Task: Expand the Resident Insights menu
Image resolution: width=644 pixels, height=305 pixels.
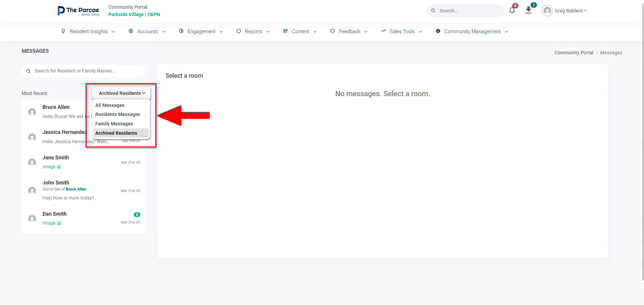Action: tap(88, 32)
